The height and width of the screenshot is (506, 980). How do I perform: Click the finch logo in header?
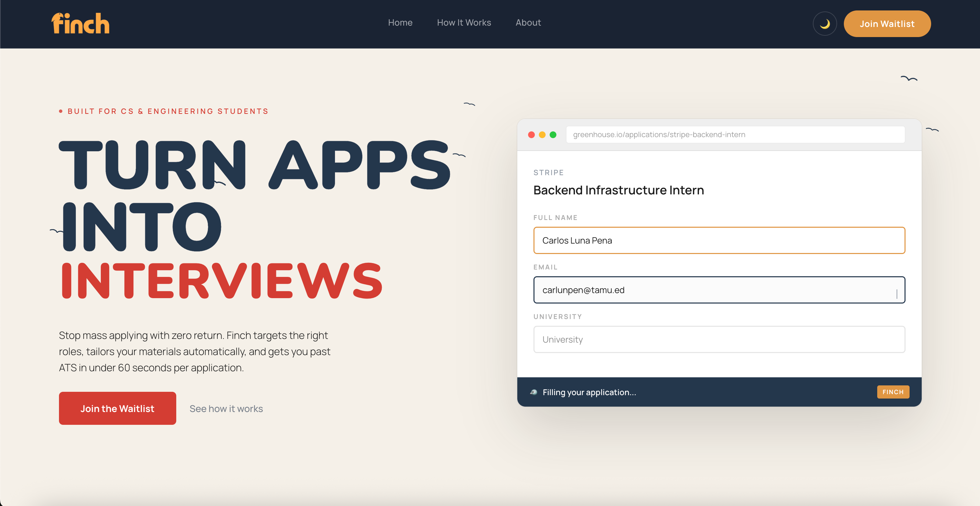[x=80, y=24]
